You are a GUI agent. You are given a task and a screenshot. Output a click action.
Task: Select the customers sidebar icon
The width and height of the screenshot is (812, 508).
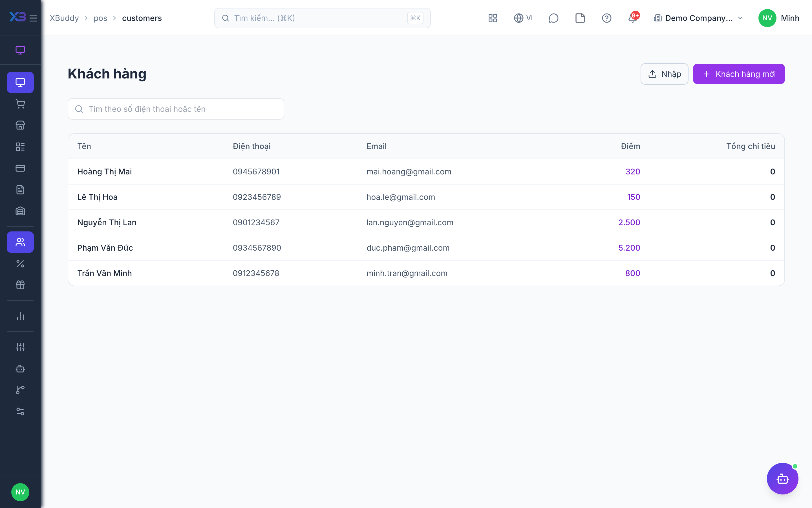[20, 242]
